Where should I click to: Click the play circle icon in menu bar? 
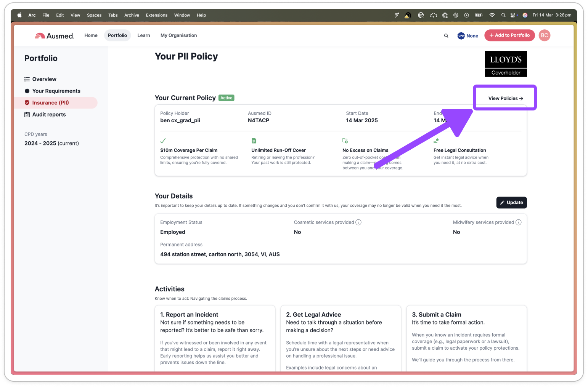(x=466, y=15)
